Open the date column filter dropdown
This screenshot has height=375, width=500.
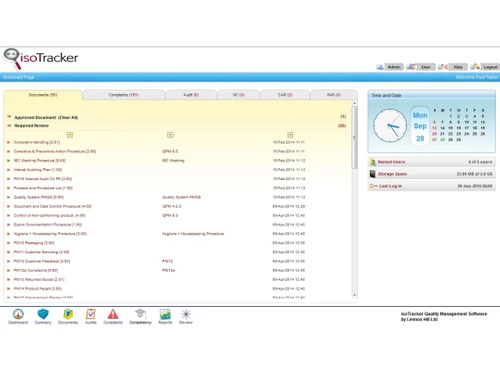click(x=290, y=135)
